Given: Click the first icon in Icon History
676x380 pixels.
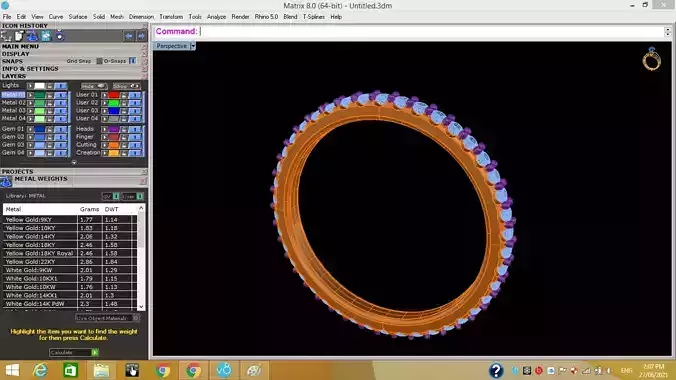Looking at the screenshot, I should pyautogui.click(x=6, y=36).
